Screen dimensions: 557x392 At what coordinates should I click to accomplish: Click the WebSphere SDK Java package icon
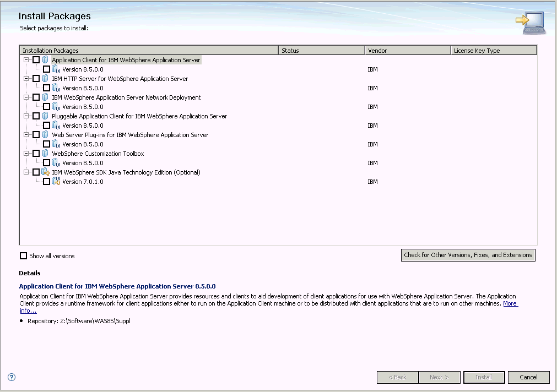[x=46, y=172]
